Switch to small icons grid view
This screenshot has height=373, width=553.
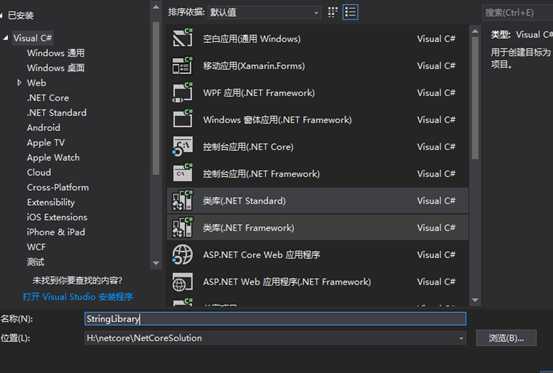tap(333, 12)
